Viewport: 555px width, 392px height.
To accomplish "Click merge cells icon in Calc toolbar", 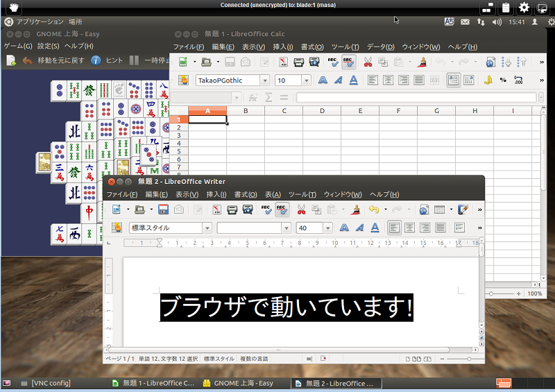I will click(435, 80).
